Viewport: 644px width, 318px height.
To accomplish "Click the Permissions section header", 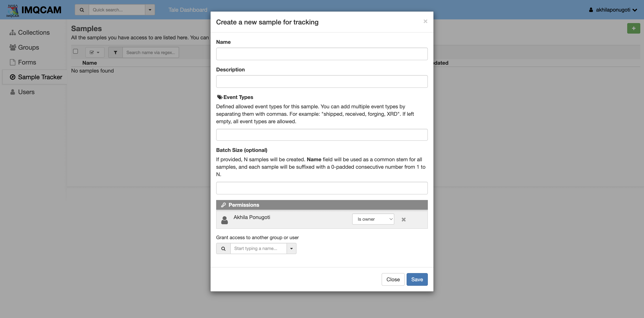I will tap(322, 205).
